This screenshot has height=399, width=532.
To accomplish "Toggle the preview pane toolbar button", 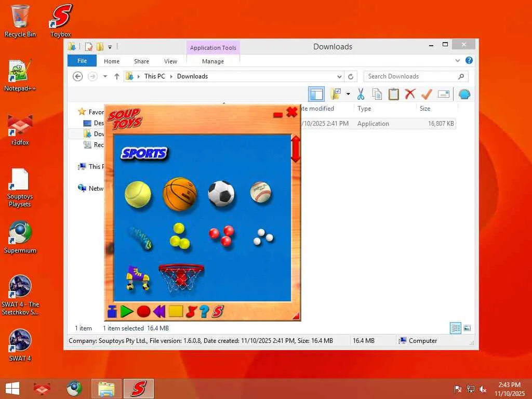I will pyautogui.click(x=316, y=94).
